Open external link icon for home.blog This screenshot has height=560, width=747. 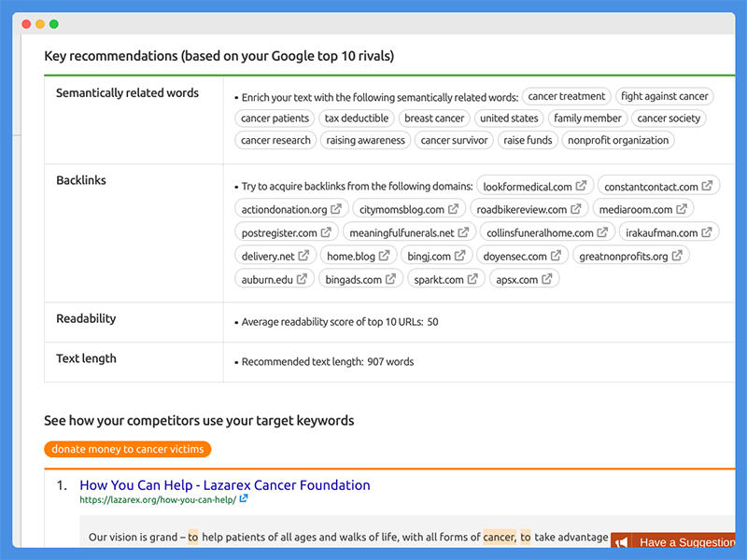(x=384, y=256)
